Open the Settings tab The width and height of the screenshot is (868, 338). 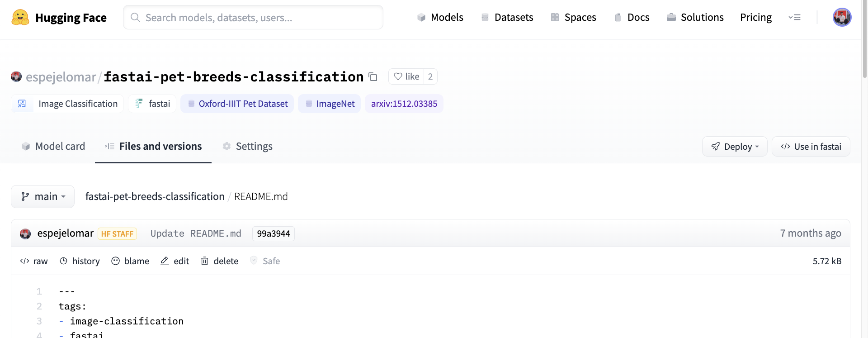[247, 146]
